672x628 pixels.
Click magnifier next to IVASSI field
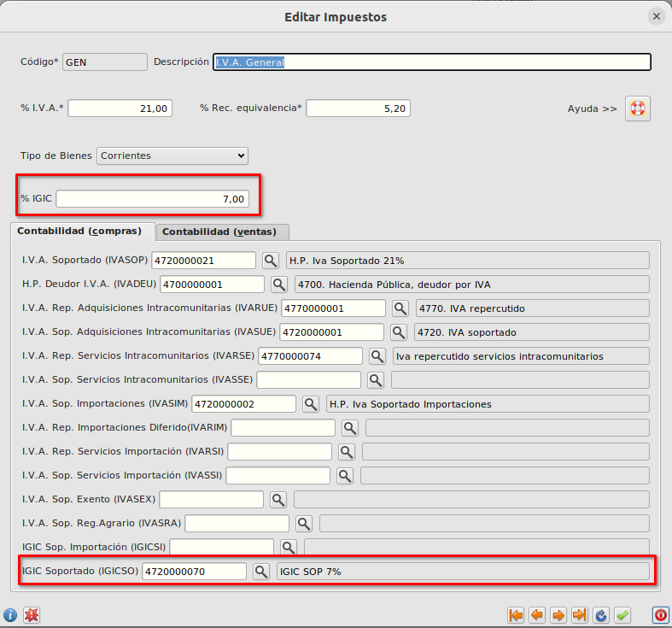tap(345, 476)
